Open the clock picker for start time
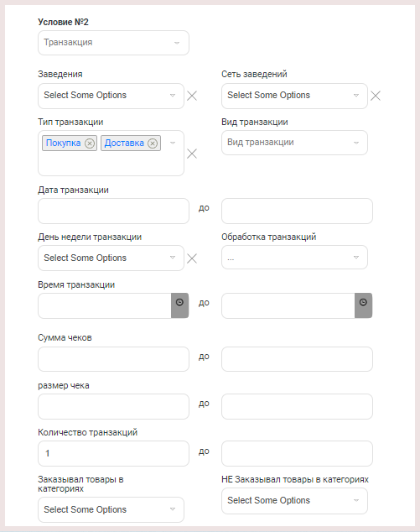This screenshot has height=532, width=420. point(179,305)
